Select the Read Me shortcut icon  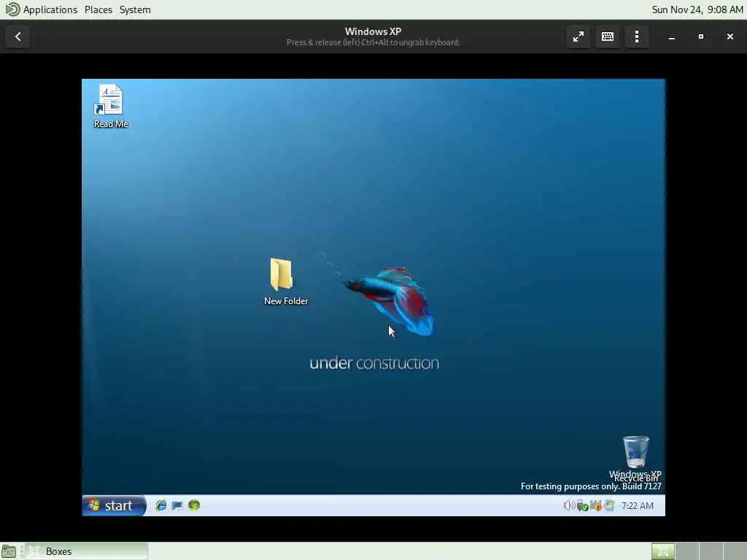coord(111,106)
